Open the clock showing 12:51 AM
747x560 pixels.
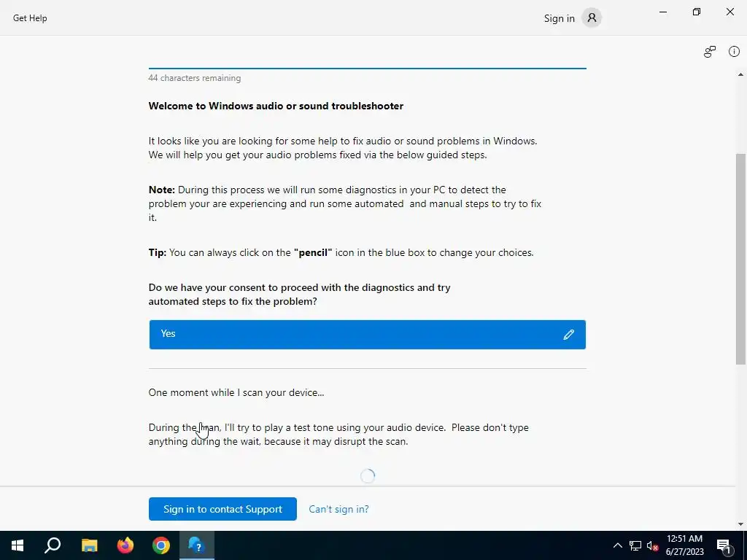coord(684,545)
